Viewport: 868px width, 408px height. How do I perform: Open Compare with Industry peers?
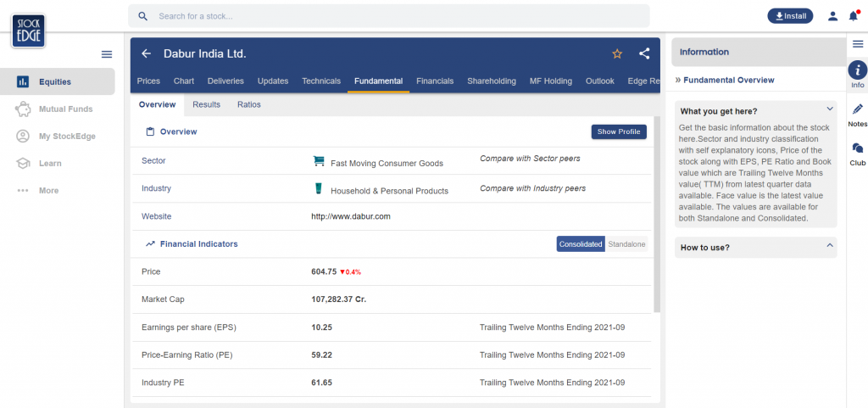532,189
